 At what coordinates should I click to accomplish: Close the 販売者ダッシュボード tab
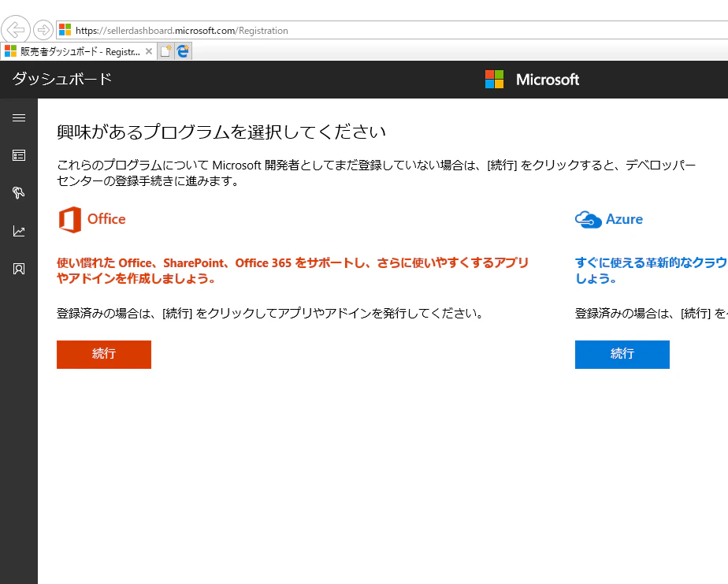[x=149, y=51]
